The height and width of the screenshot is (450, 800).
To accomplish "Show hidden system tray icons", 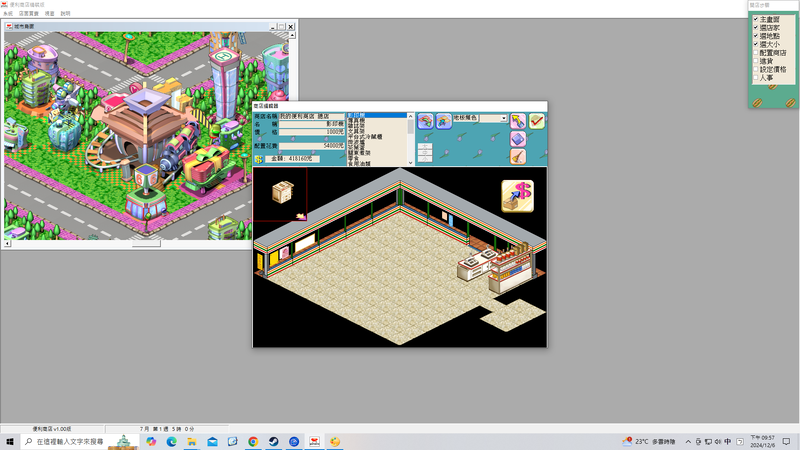I will click(x=688, y=442).
